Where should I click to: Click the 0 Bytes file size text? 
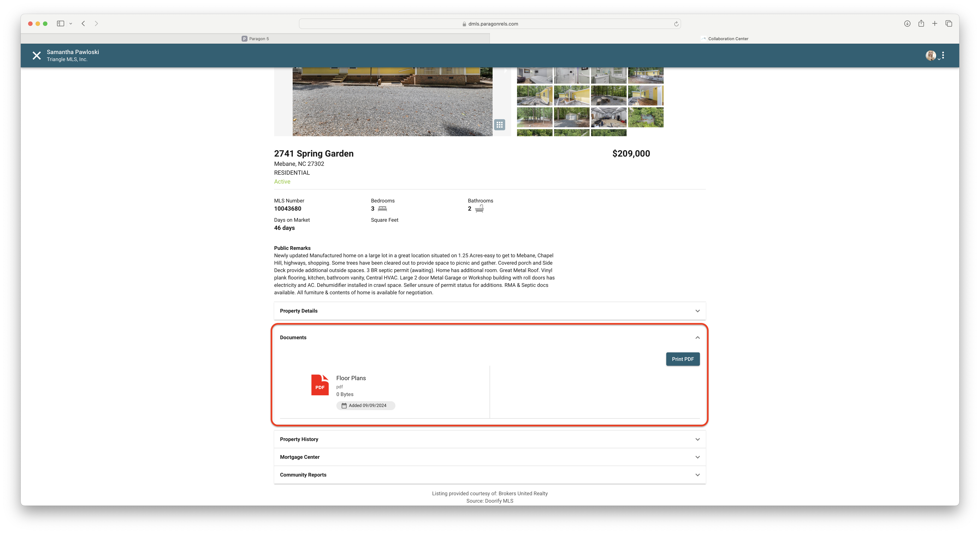point(345,395)
